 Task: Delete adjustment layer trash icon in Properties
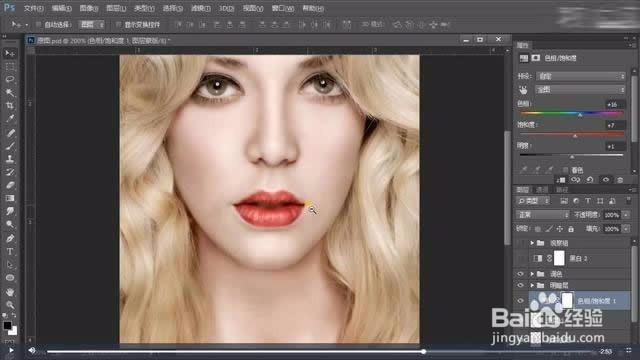pyautogui.click(x=620, y=180)
